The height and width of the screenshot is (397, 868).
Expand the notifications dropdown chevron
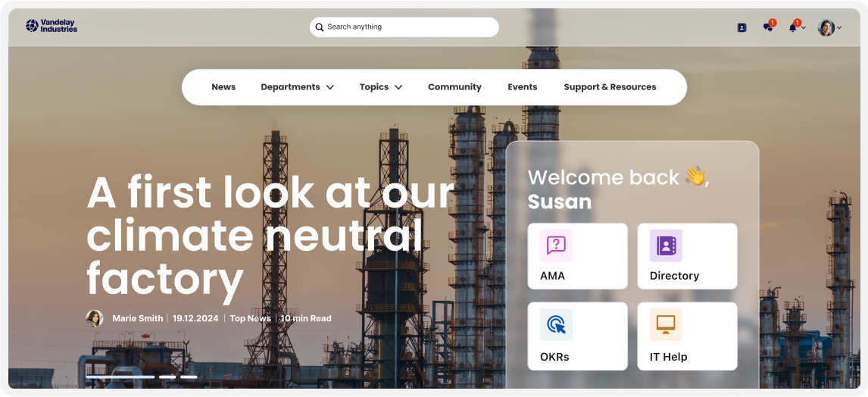pyautogui.click(x=804, y=28)
